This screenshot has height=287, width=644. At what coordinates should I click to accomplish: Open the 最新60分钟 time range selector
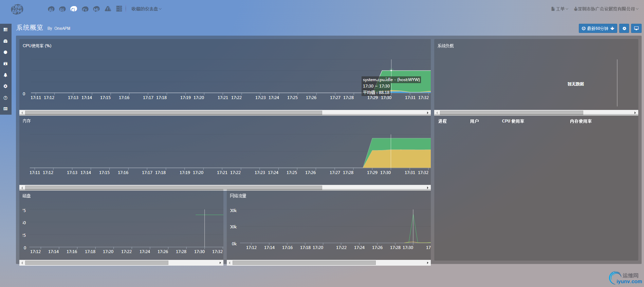[598, 28]
